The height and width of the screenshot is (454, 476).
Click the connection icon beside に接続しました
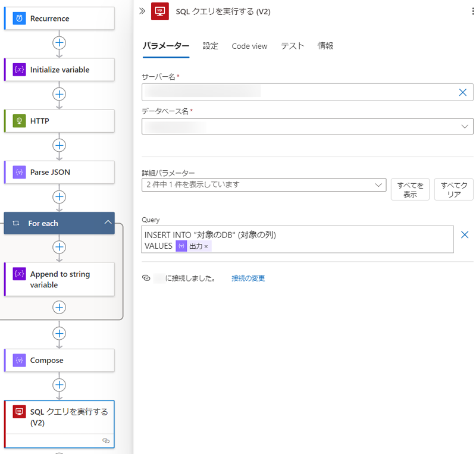146,278
